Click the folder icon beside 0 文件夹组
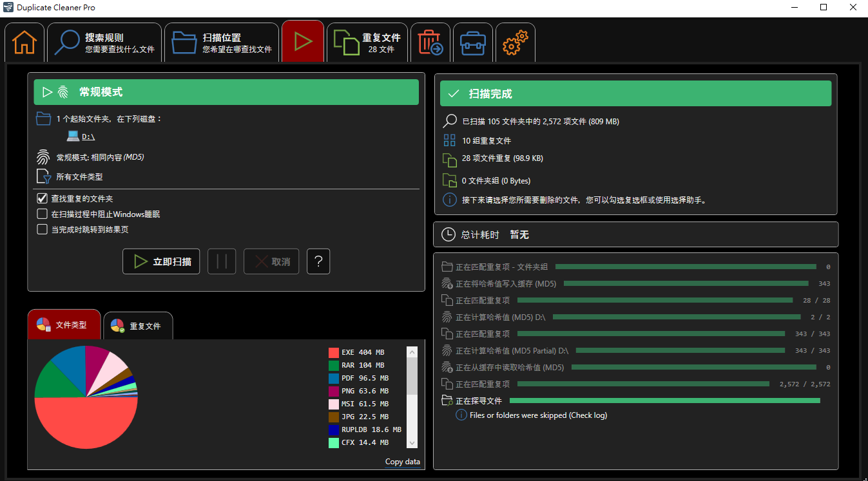 click(450, 180)
